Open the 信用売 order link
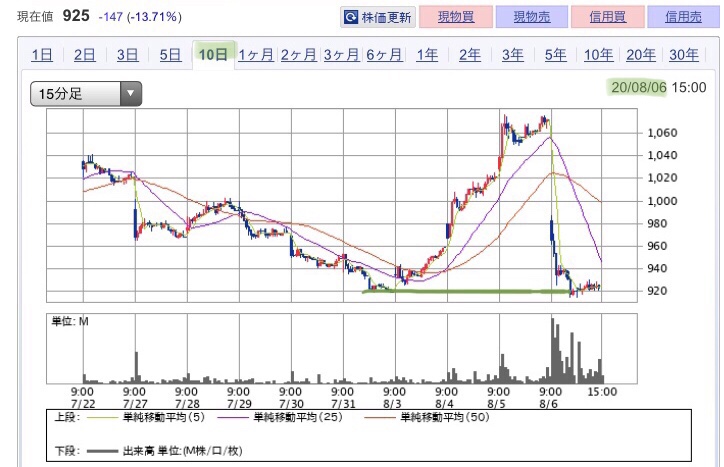This screenshot has width=724, height=467. 683,17
